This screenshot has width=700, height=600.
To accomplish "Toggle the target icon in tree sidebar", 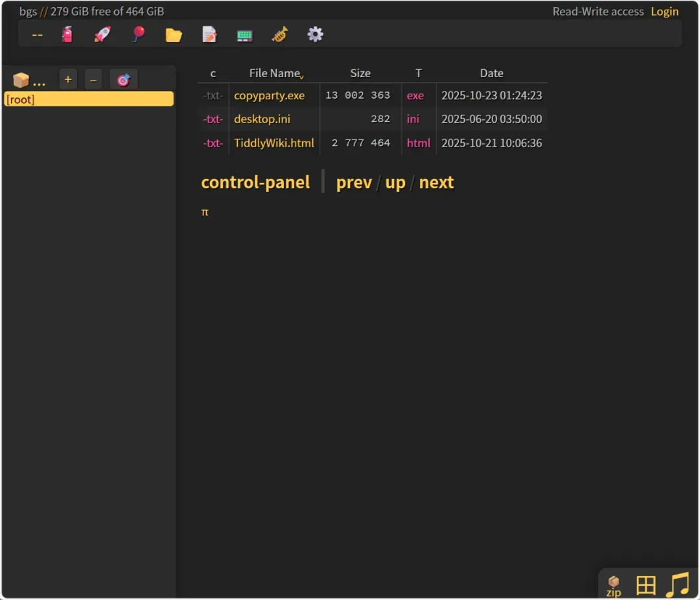I will pyautogui.click(x=124, y=80).
